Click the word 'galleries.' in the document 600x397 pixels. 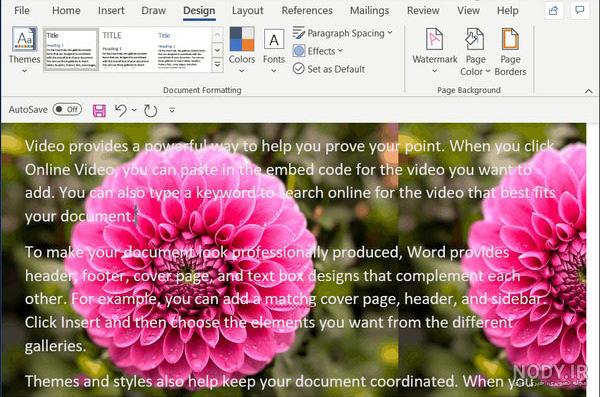55,346
